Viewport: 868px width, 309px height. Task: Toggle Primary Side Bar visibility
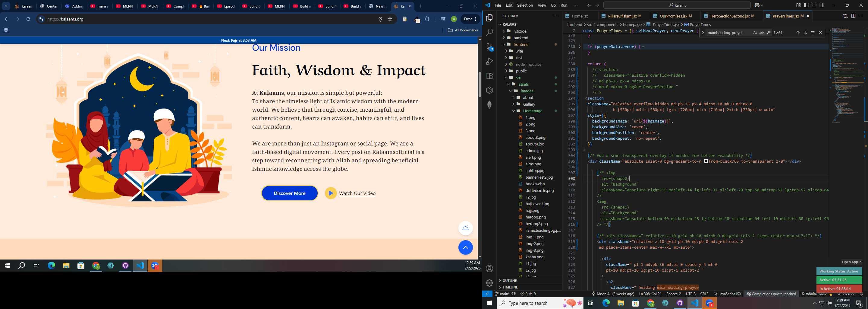[x=806, y=5]
